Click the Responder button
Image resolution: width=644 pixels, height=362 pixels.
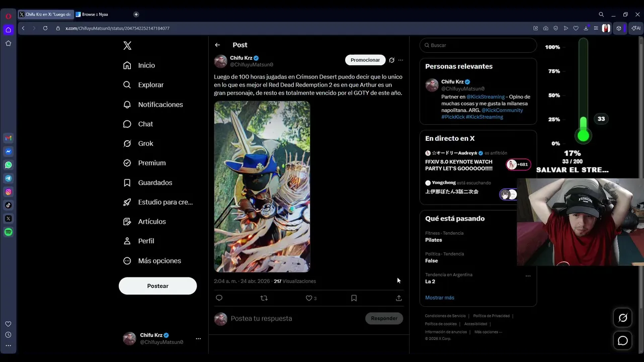pos(384,318)
